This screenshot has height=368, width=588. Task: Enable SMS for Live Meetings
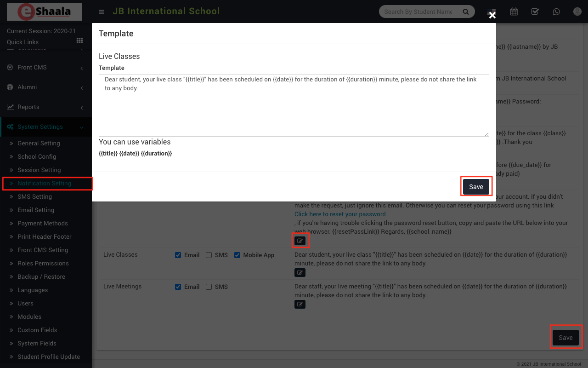click(x=209, y=287)
